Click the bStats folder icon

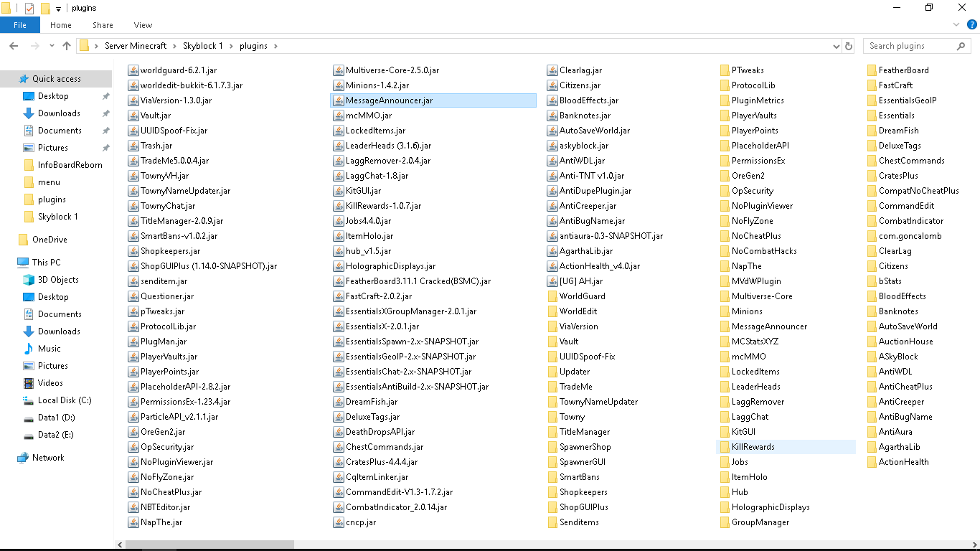tap(872, 281)
